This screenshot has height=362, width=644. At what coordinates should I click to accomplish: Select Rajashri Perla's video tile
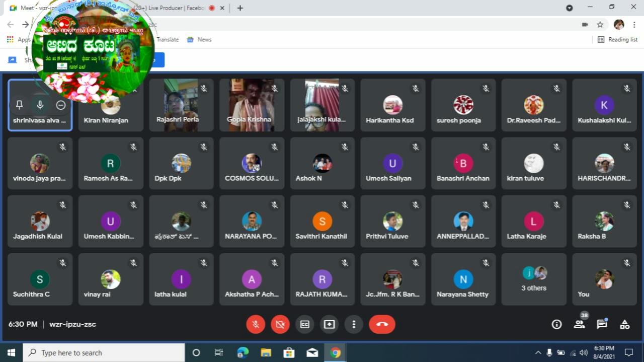point(181,105)
